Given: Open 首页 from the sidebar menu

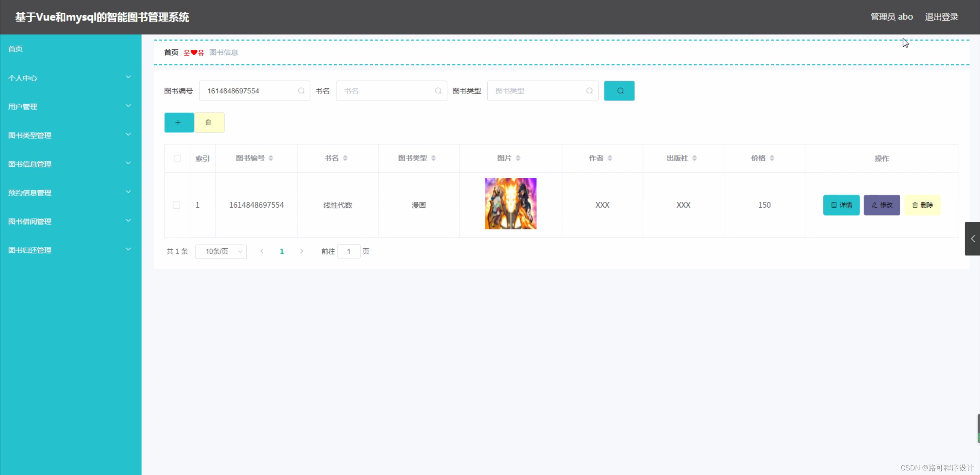Looking at the screenshot, I should point(15,49).
